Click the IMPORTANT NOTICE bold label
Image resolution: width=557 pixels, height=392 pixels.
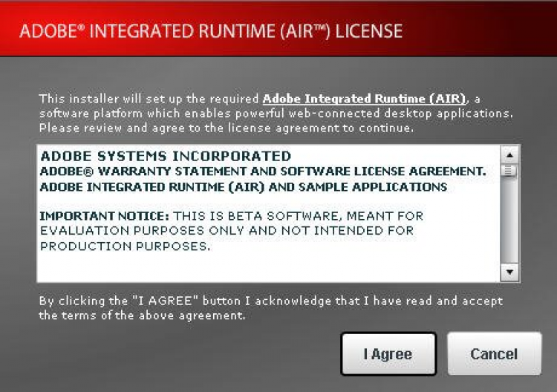[x=105, y=216]
